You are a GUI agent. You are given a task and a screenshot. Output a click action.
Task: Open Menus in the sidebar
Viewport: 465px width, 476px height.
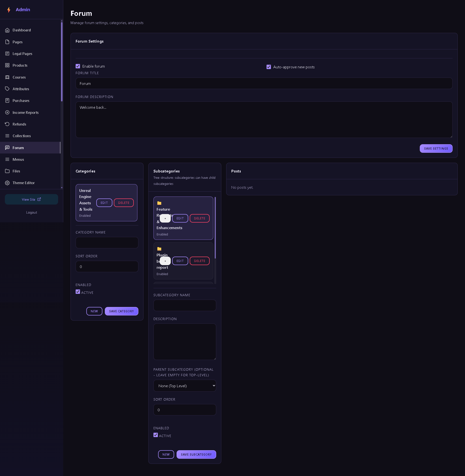(30, 160)
